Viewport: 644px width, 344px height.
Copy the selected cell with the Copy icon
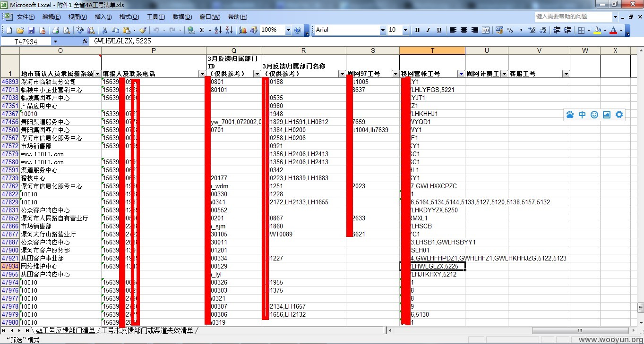[115, 30]
